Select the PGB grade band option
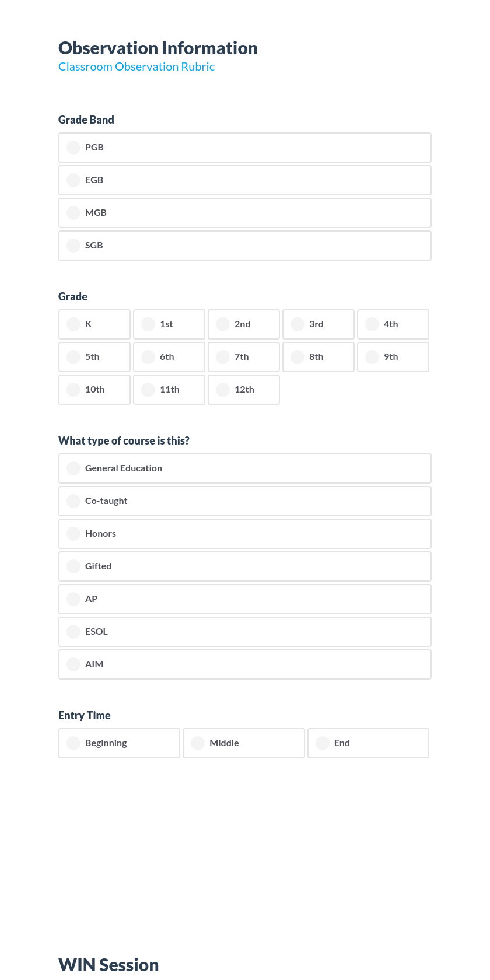 tap(245, 148)
